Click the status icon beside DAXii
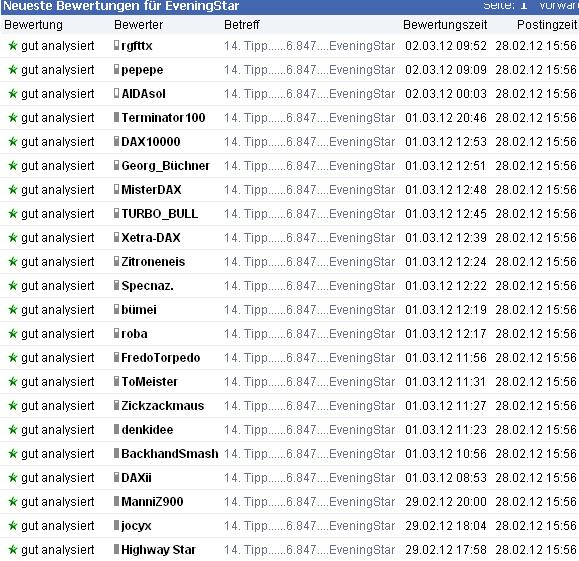Viewport: 579px width, 561px height. coord(116,477)
